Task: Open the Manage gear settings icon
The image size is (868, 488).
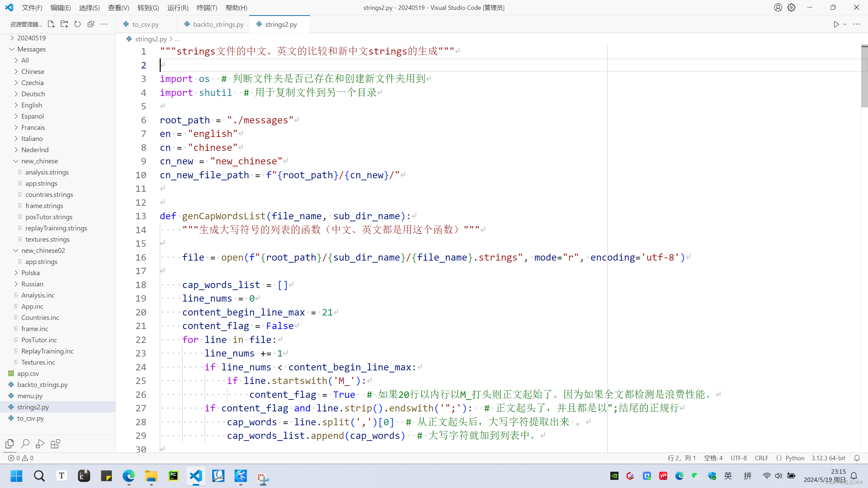Action: coord(791,7)
